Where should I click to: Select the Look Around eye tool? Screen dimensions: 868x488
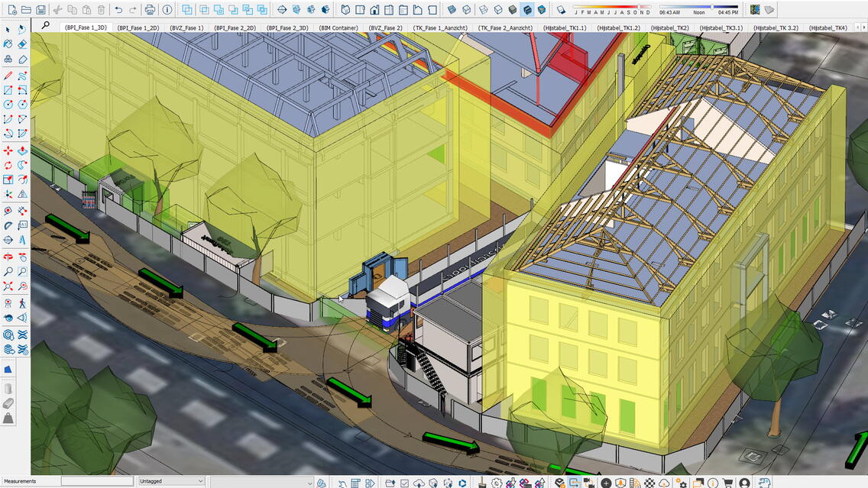(8, 318)
